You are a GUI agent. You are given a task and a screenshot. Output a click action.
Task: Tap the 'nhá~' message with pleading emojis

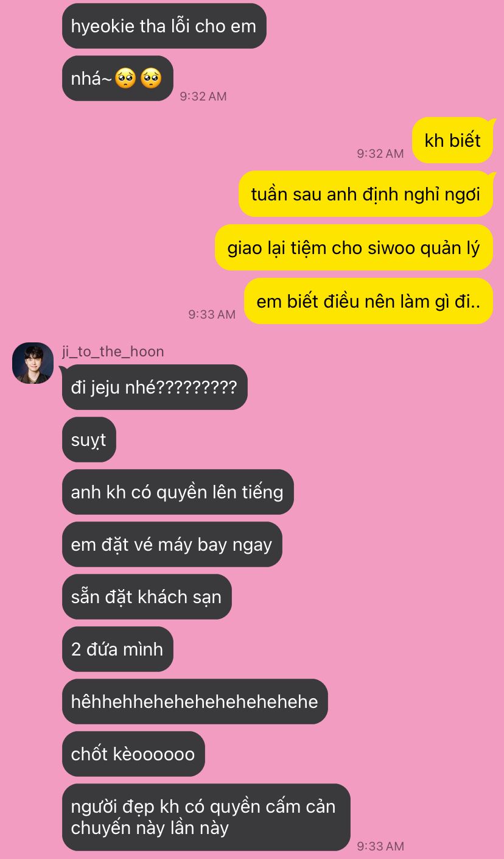pyautogui.click(x=117, y=79)
